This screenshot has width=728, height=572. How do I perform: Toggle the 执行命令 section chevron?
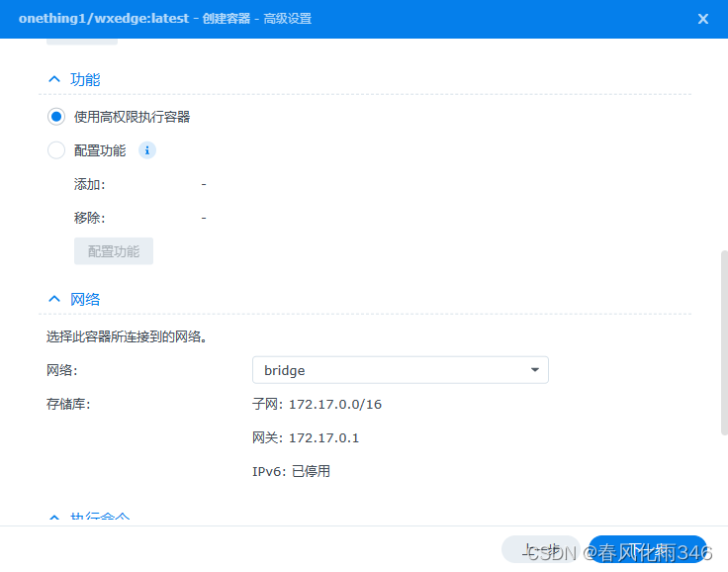coord(54,518)
